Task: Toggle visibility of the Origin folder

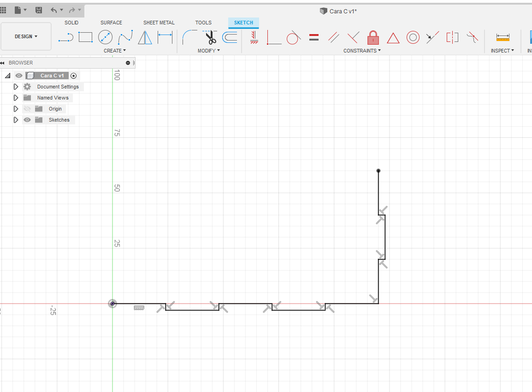Action: point(27,109)
